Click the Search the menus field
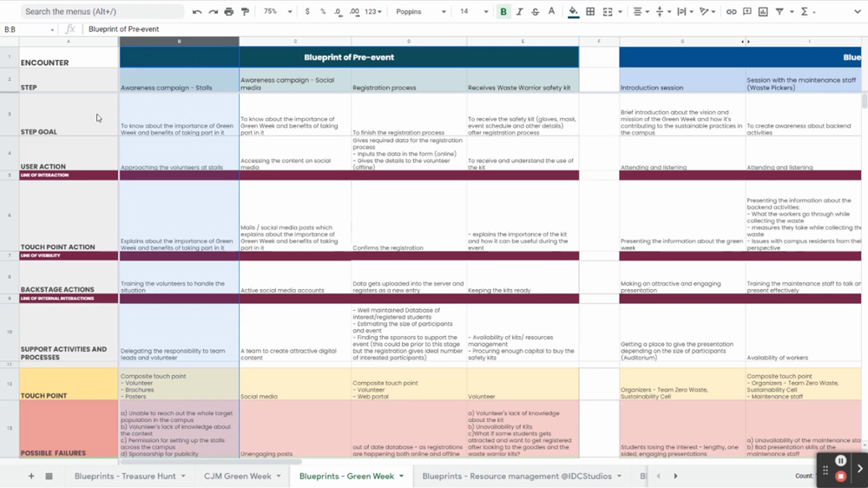Screen dimensions: 868x488 click(102, 11)
